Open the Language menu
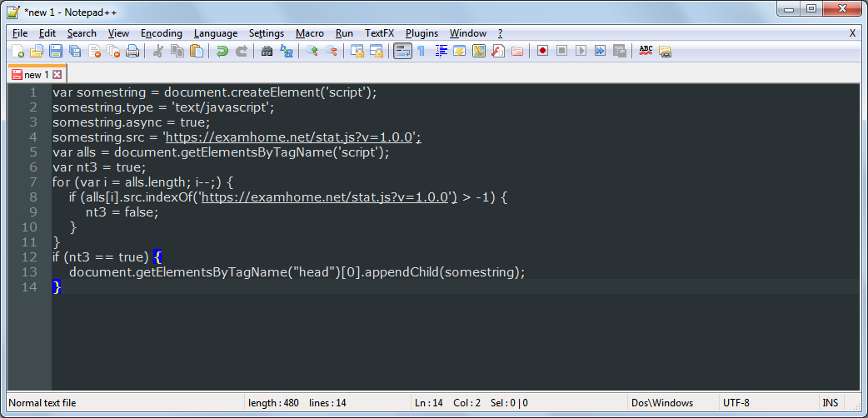The width and height of the screenshot is (868, 418). tap(216, 33)
